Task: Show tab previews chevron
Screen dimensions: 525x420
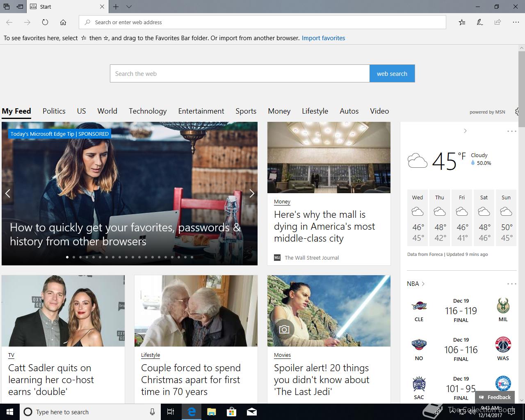Action: (129, 7)
